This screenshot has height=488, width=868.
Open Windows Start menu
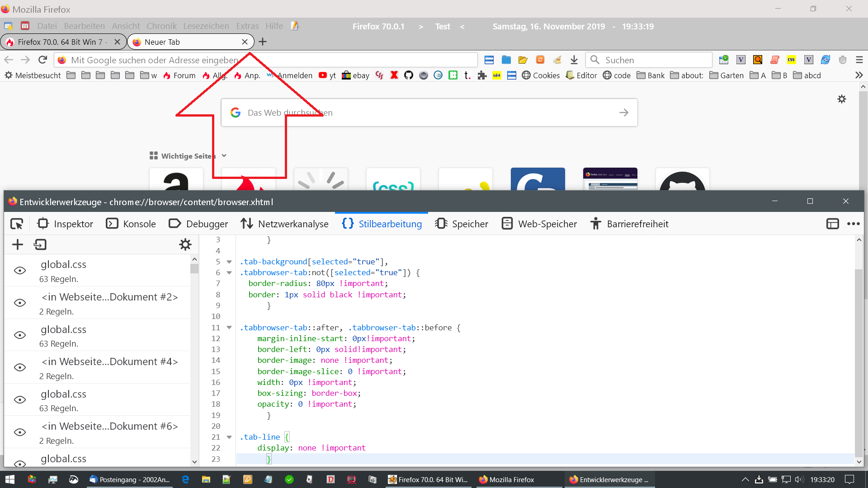(x=10, y=479)
